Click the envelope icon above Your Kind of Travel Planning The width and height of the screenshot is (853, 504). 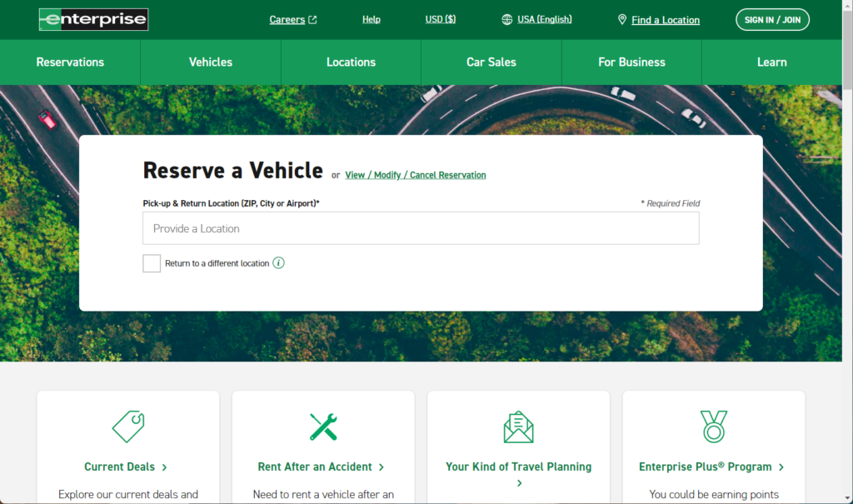click(518, 427)
